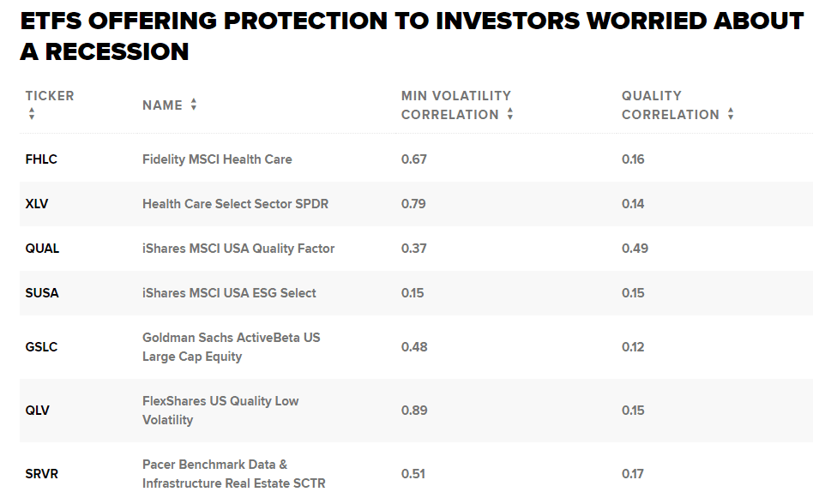This screenshot has height=504, width=813.
Task: Open the SUSA ticker entry
Action: [42, 293]
